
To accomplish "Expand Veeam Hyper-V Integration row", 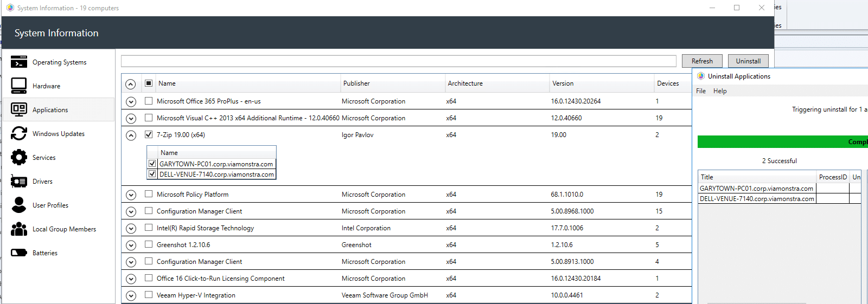I will coord(131,295).
